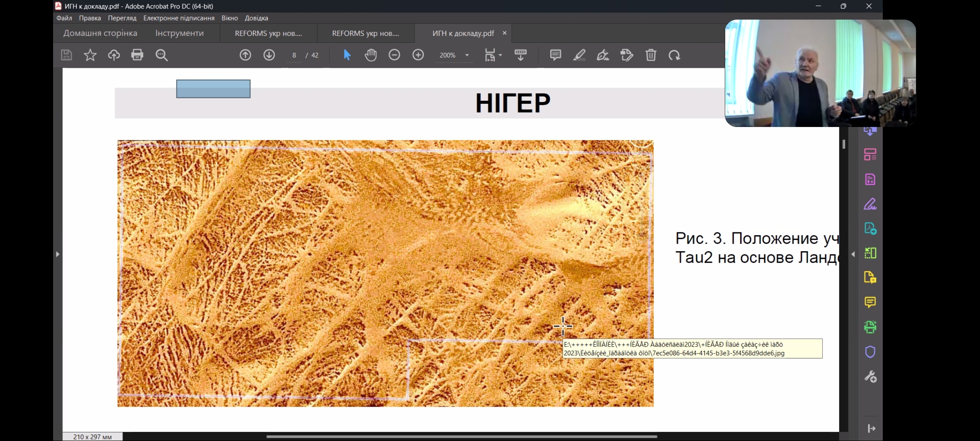
Task: Expand the left navigation pane arrow
Action: (x=58, y=254)
